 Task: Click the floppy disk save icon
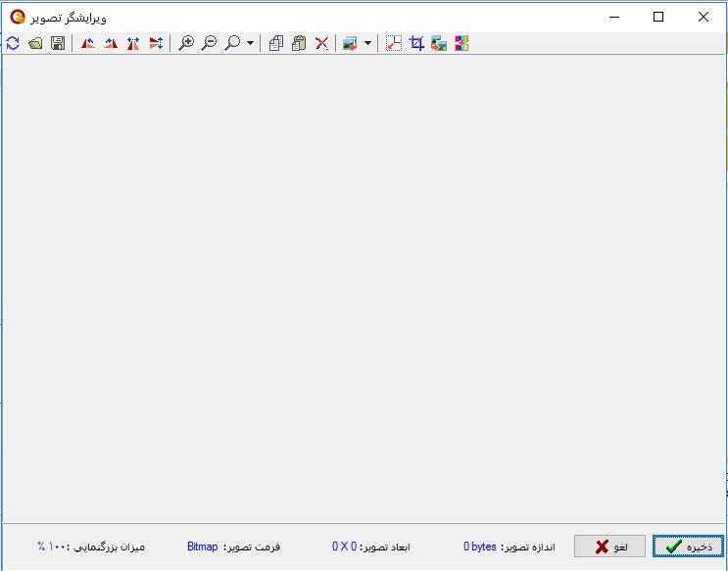[58, 43]
